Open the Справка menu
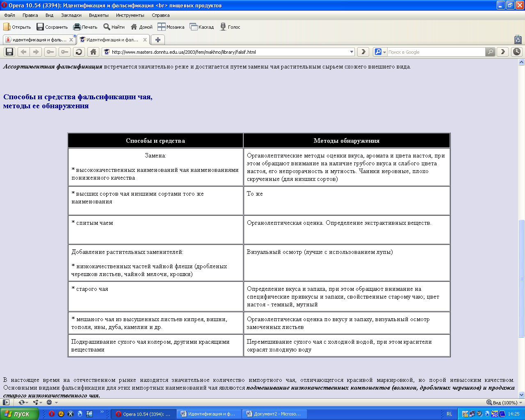525x420 pixels. 161,15
